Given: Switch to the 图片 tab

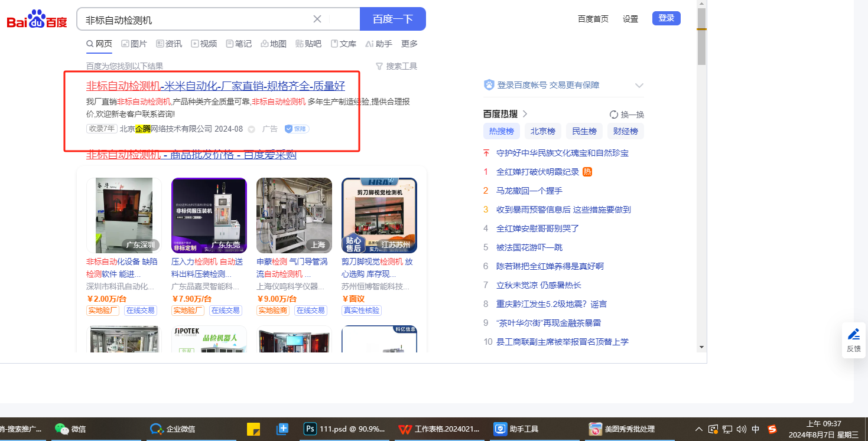Looking at the screenshot, I should coord(134,44).
